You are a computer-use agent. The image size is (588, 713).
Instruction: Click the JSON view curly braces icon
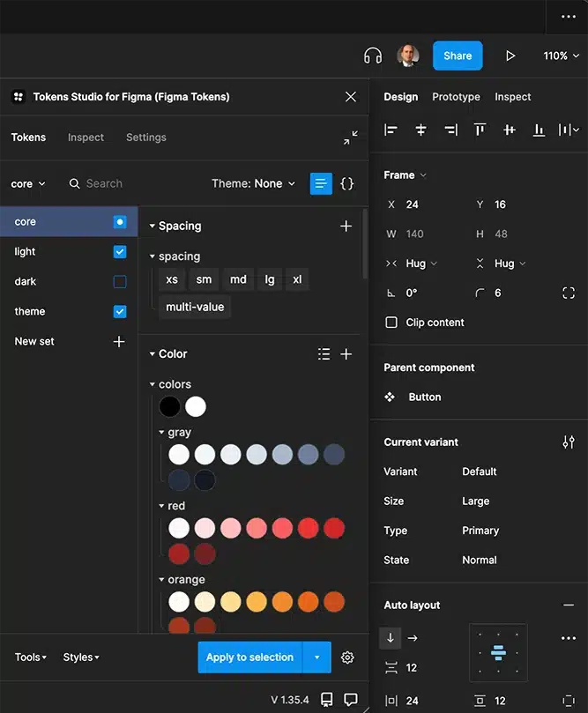coord(347,183)
